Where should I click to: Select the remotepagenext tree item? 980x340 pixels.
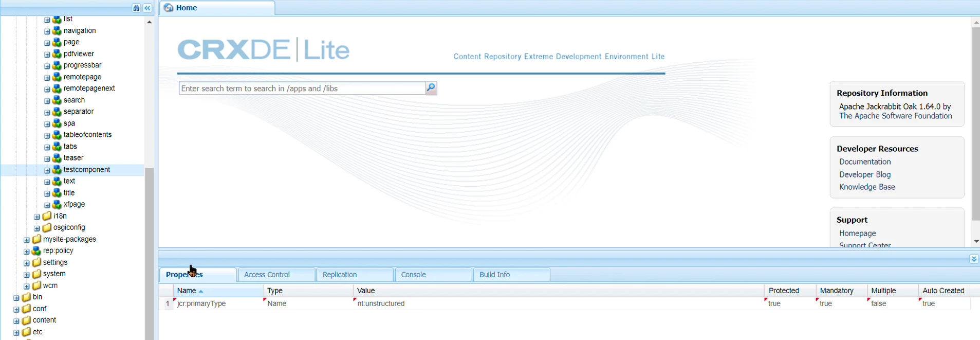[x=89, y=88]
